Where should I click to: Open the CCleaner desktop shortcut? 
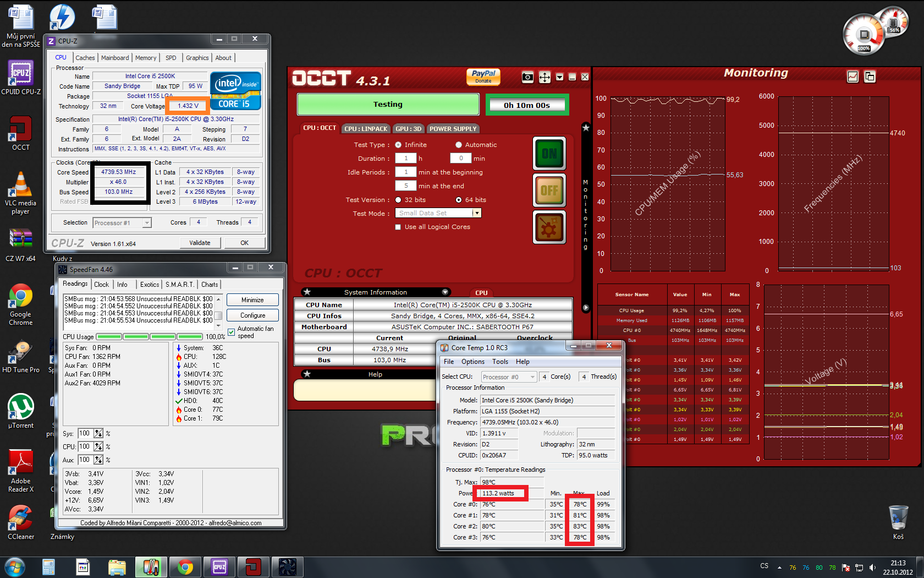click(21, 522)
